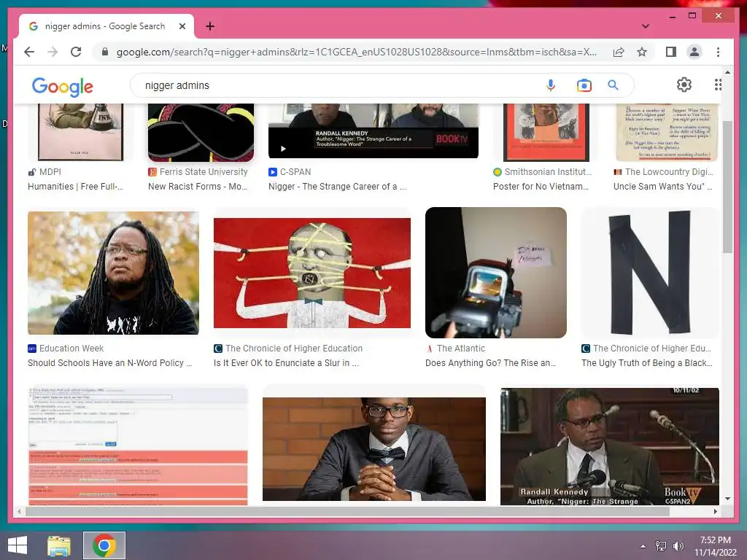
Task: Open a new tab with the plus button
Action: coord(210,26)
